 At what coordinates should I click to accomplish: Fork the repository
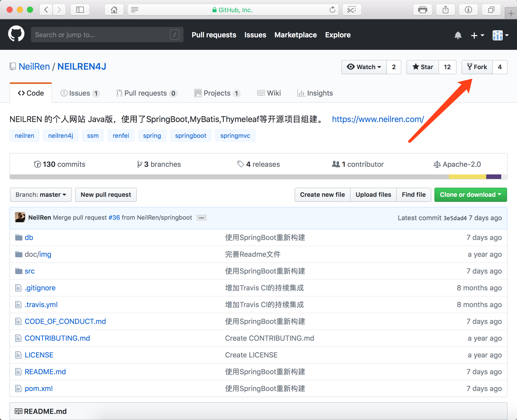click(477, 67)
